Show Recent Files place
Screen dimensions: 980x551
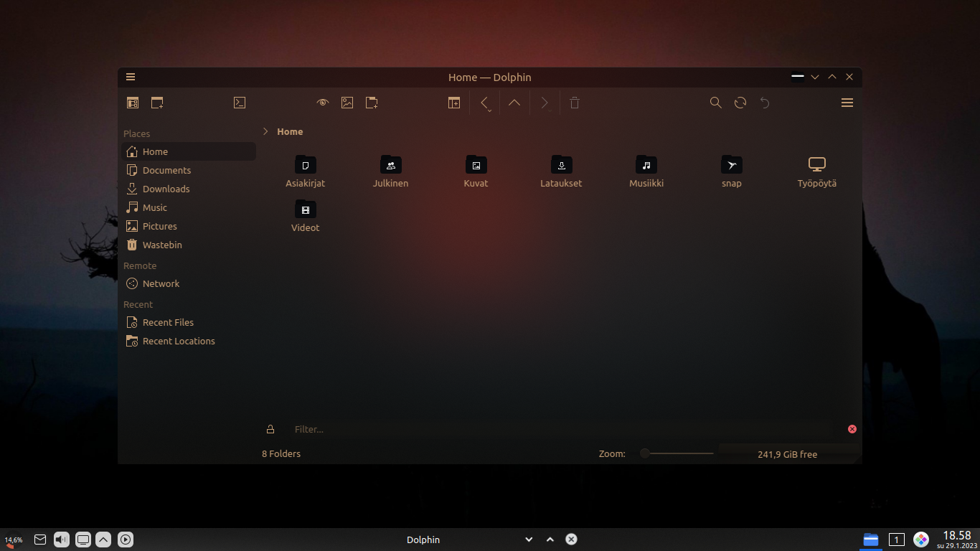click(189, 322)
